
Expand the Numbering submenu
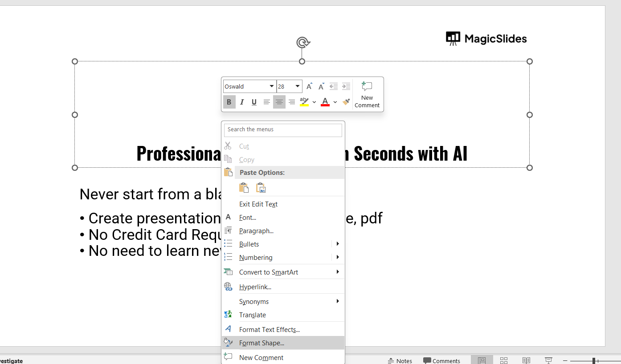[338, 257]
